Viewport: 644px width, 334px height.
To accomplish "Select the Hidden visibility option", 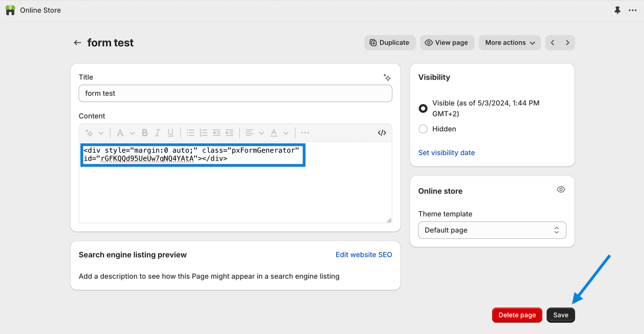I will click(423, 129).
